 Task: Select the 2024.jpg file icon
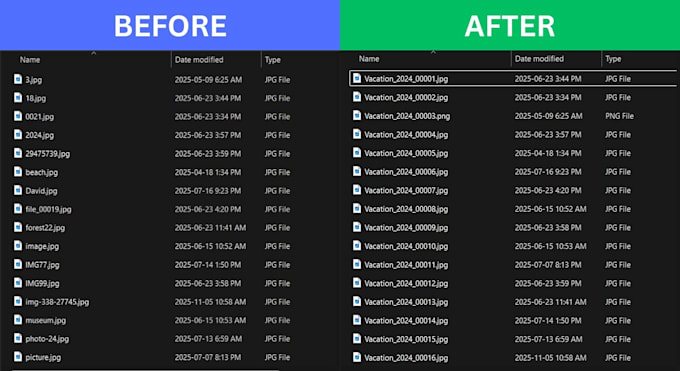(18, 135)
